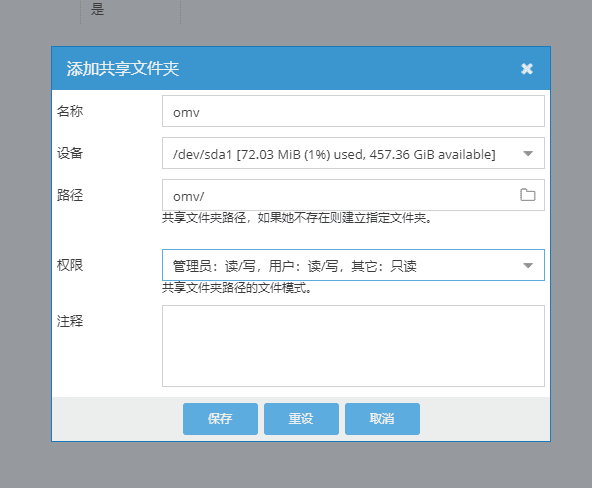Click the 注释 label
Screen dimensions: 592x488
coord(70,321)
